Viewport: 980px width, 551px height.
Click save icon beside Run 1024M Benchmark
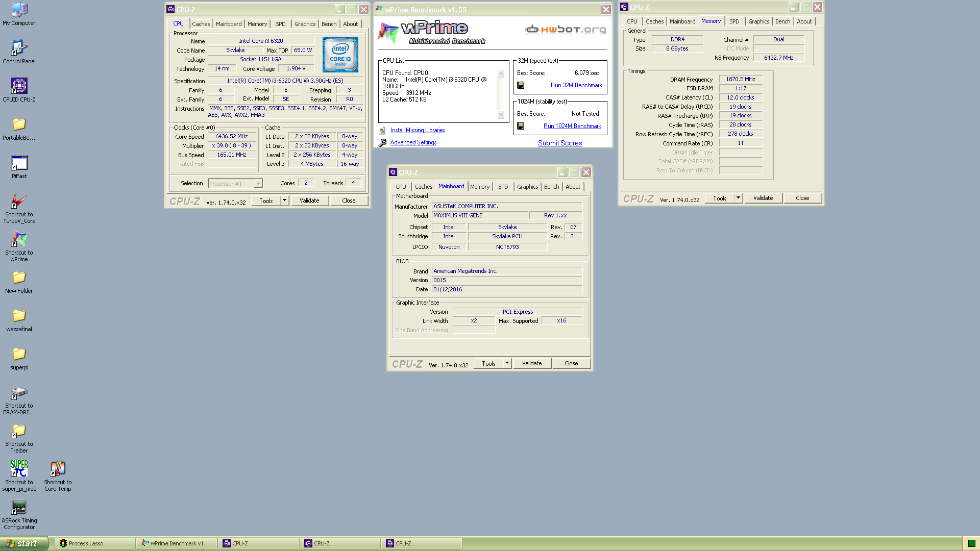click(521, 126)
